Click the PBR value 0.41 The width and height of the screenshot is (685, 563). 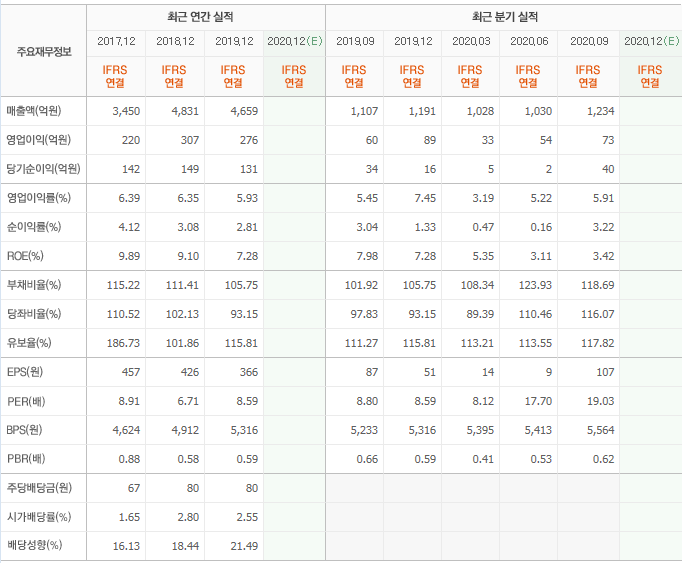pos(483,459)
